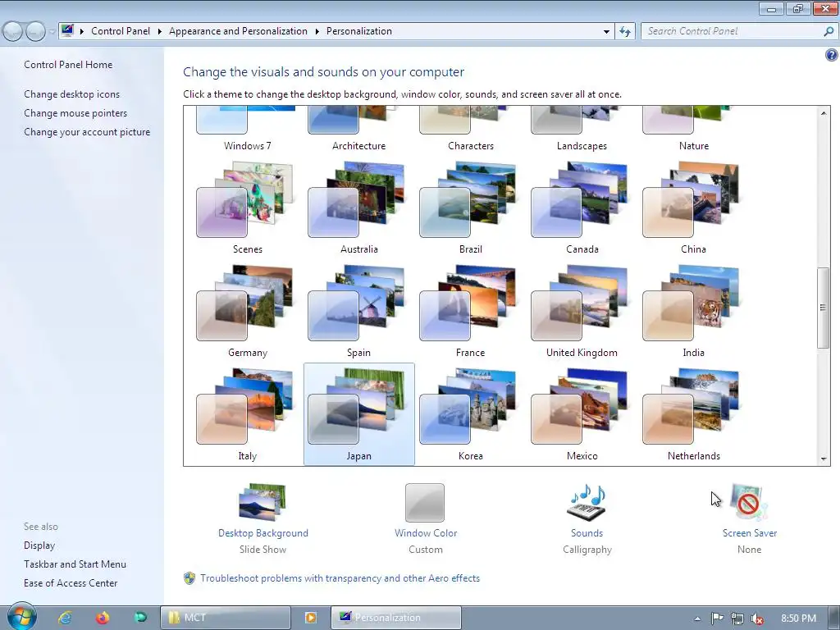
Task: Pick the Windows 7 theme
Action: click(x=247, y=130)
